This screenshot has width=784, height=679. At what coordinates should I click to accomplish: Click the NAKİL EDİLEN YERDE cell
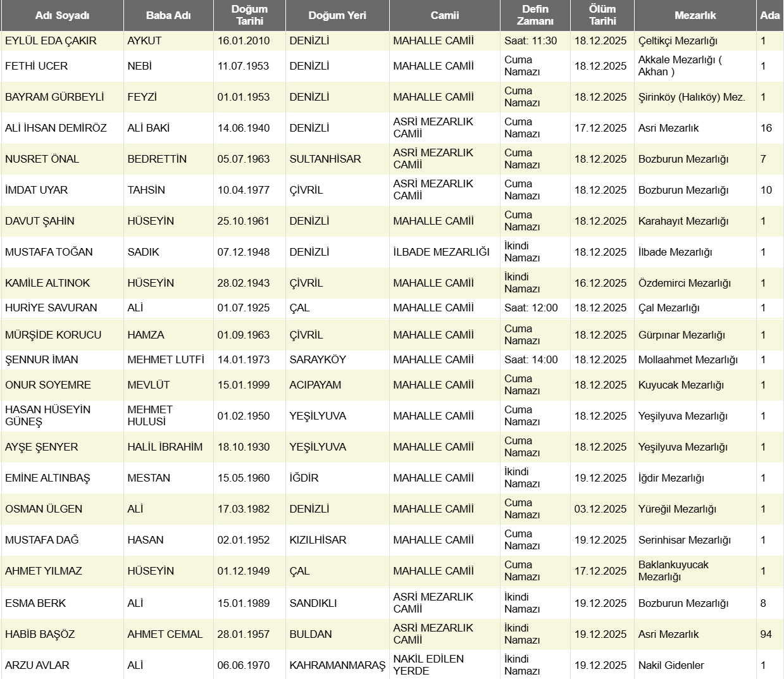pos(428,664)
